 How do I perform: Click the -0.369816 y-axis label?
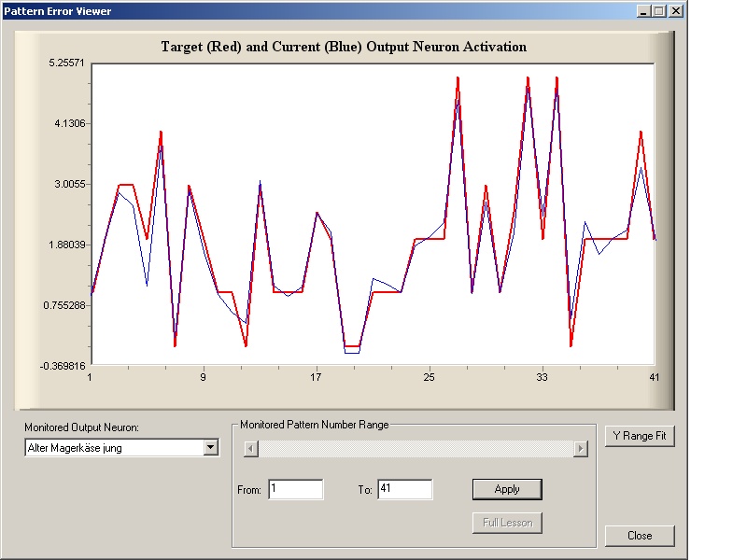tap(63, 366)
